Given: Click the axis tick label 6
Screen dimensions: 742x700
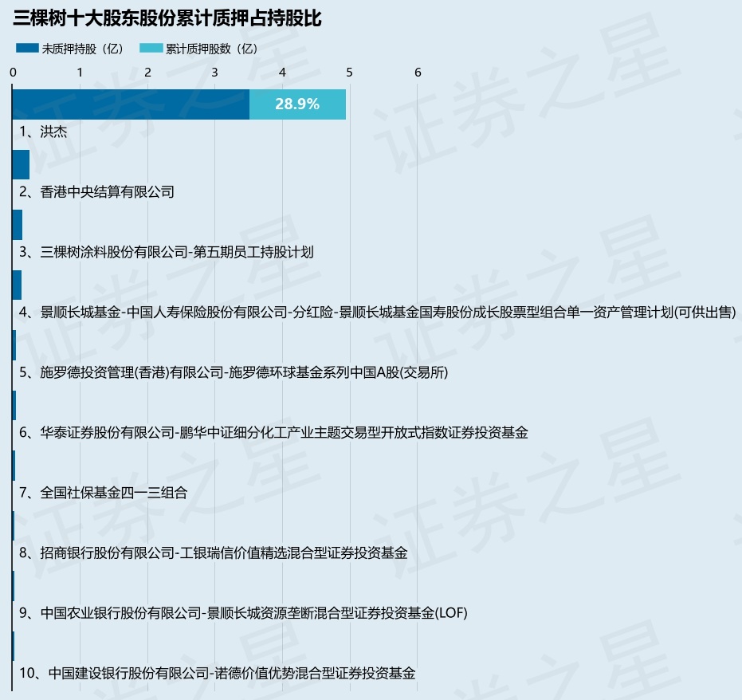Looking at the screenshot, I should tap(418, 73).
